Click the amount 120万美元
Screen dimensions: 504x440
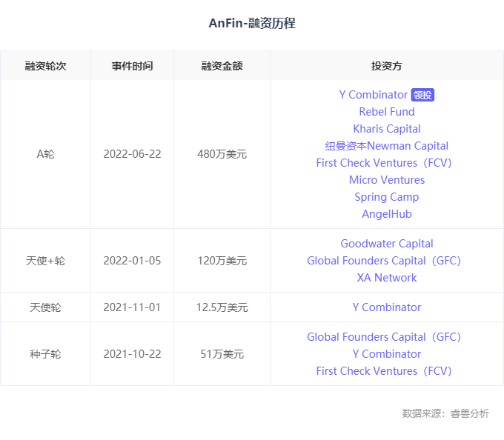pos(222,261)
